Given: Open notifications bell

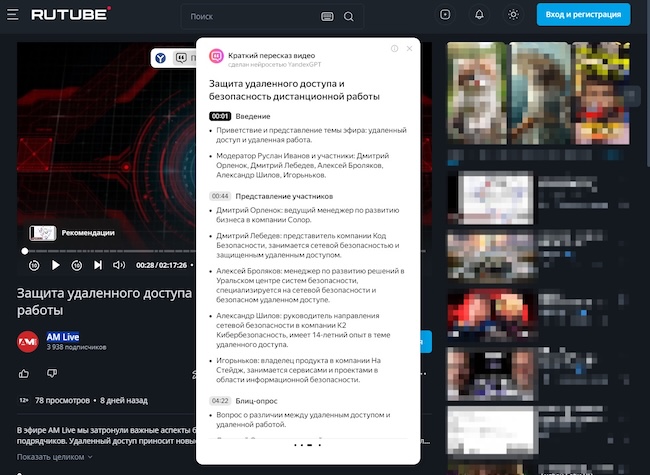Looking at the screenshot, I should click(x=479, y=15).
